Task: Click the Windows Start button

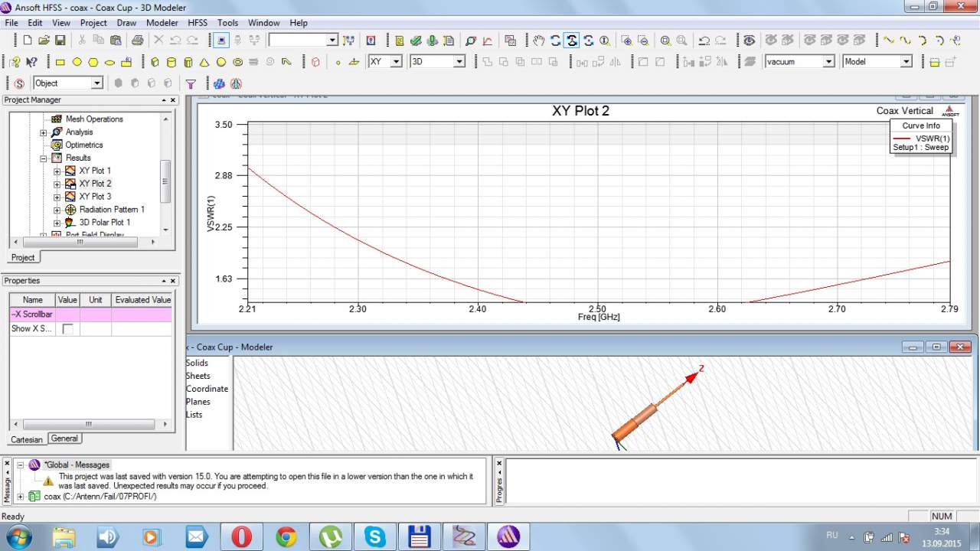Action: [18, 537]
